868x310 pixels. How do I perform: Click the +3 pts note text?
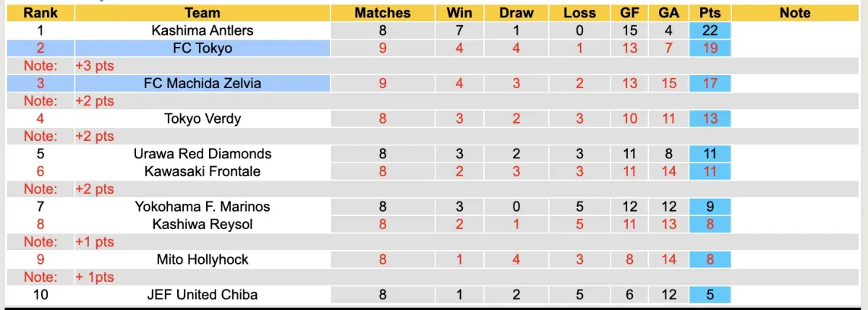click(95, 66)
